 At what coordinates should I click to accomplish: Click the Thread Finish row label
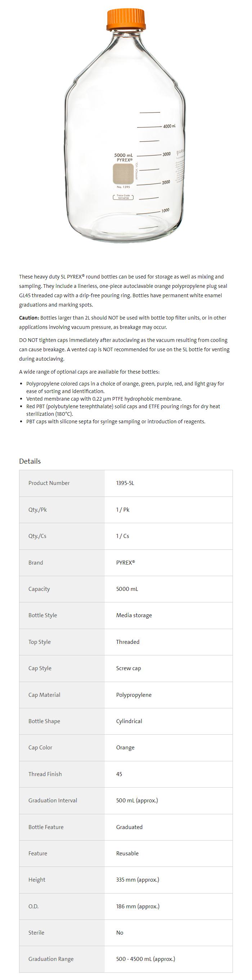[45, 774]
